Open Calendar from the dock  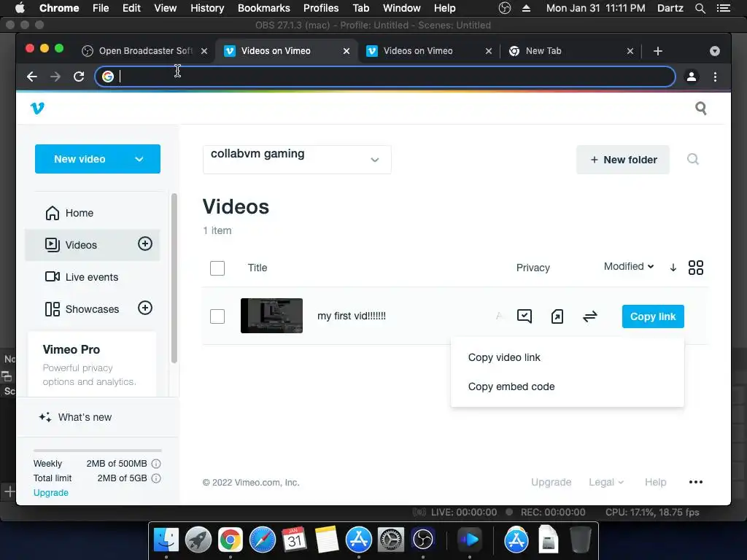295,540
